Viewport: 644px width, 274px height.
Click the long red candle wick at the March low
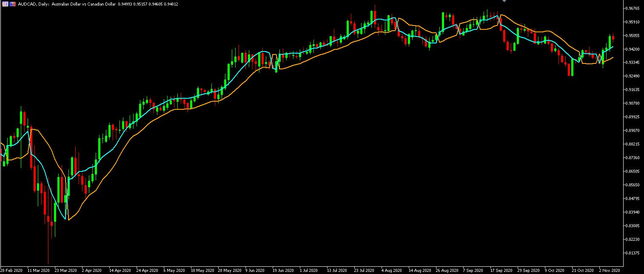[48, 247]
